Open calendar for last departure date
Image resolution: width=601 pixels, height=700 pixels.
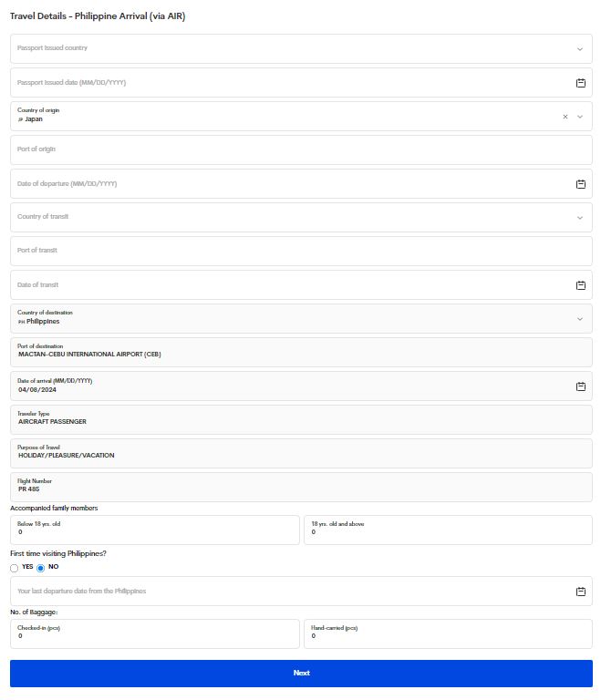point(581,592)
